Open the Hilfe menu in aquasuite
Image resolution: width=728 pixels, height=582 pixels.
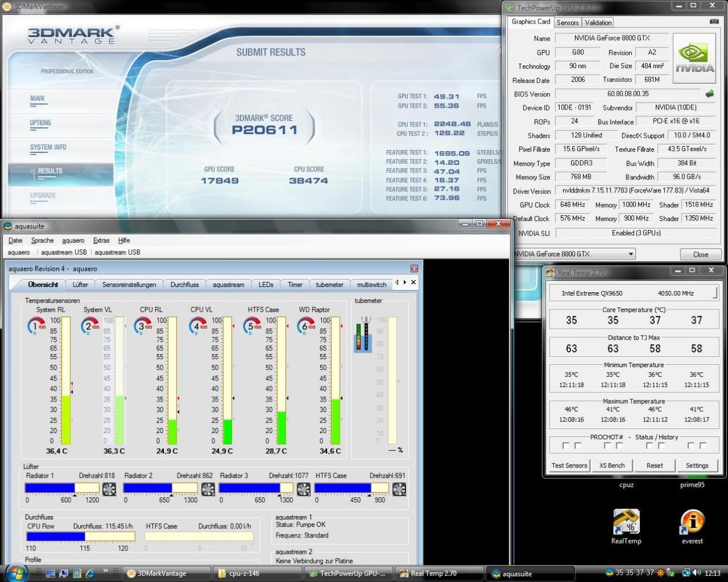click(124, 241)
